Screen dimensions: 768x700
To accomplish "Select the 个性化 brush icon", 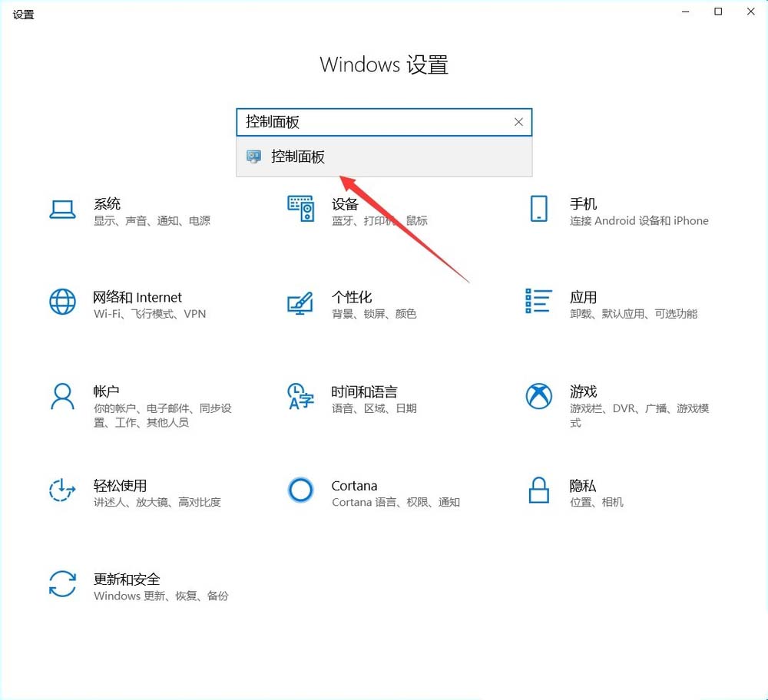I will (300, 302).
